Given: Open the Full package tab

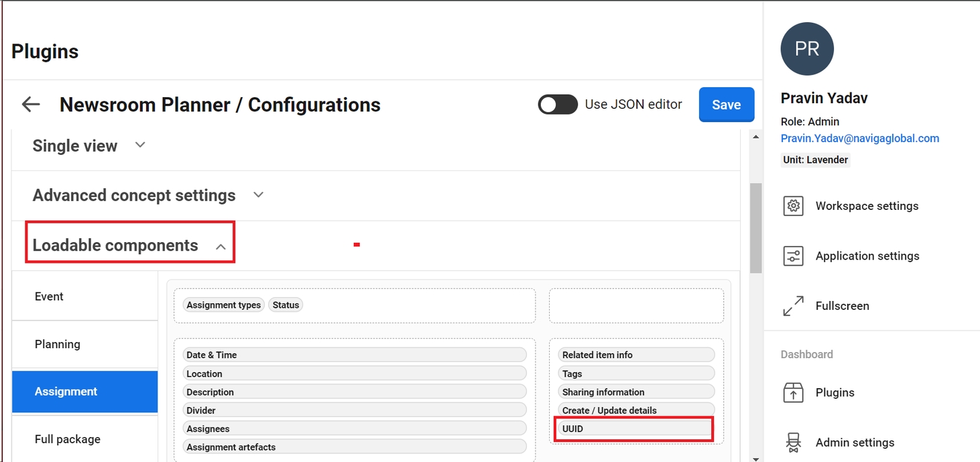Looking at the screenshot, I should (x=84, y=439).
